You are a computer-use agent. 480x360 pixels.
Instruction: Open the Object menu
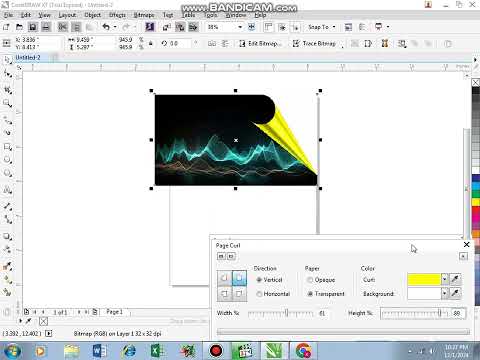coord(92,15)
